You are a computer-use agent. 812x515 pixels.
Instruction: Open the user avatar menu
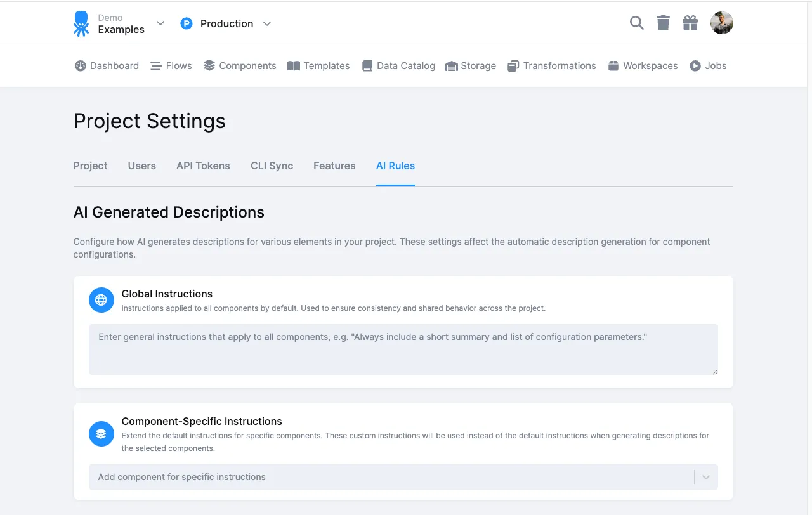coord(722,23)
